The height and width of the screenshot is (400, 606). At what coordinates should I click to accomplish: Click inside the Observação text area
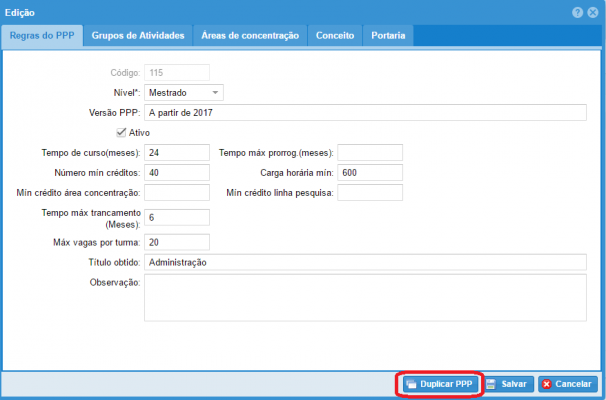point(364,297)
